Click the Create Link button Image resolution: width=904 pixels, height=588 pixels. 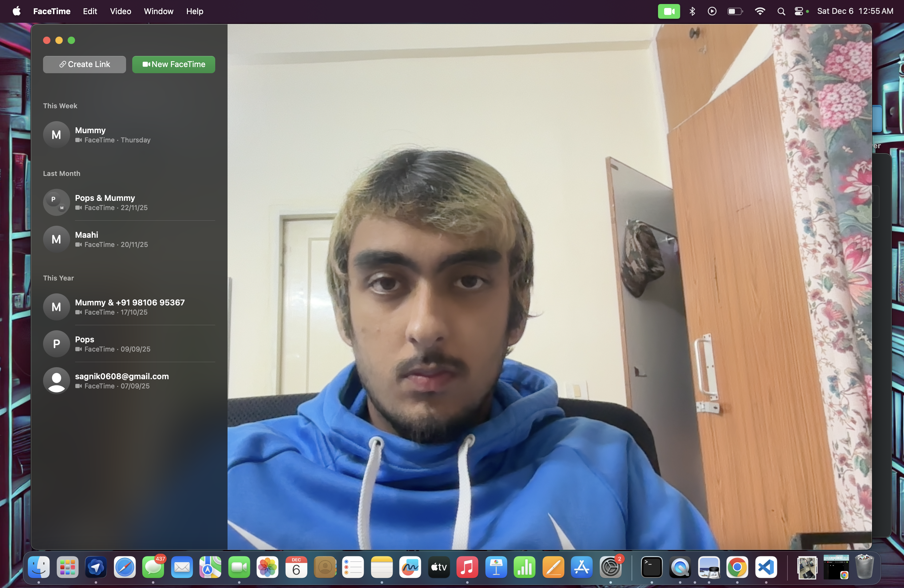84,64
